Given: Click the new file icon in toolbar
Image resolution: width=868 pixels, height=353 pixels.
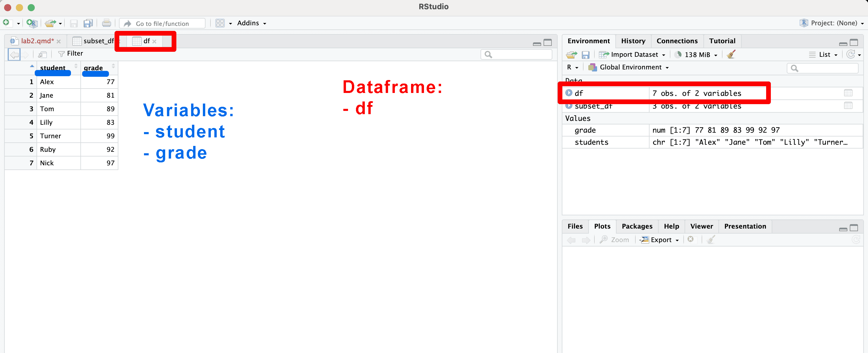Looking at the screenshot, I should pyautogui.click(x=6, y=23).
